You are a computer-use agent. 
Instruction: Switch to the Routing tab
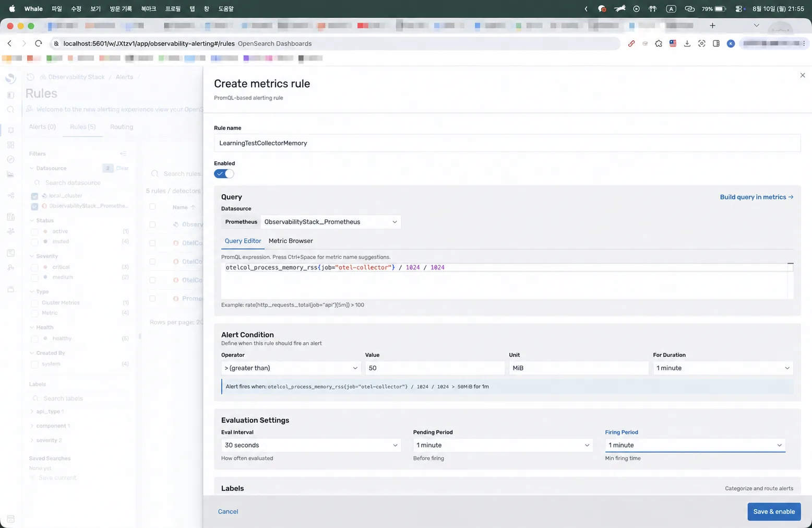(122, 127)
